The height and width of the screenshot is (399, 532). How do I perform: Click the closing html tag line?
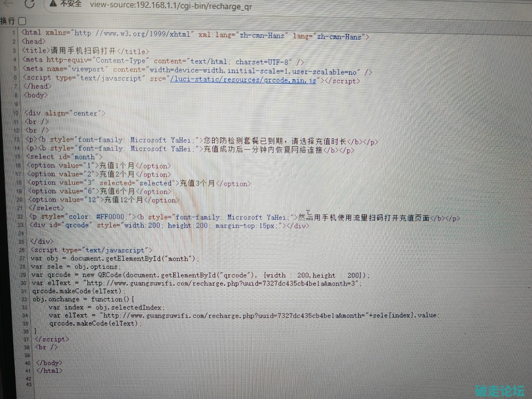pyautogui.click(x=50, y=370)
